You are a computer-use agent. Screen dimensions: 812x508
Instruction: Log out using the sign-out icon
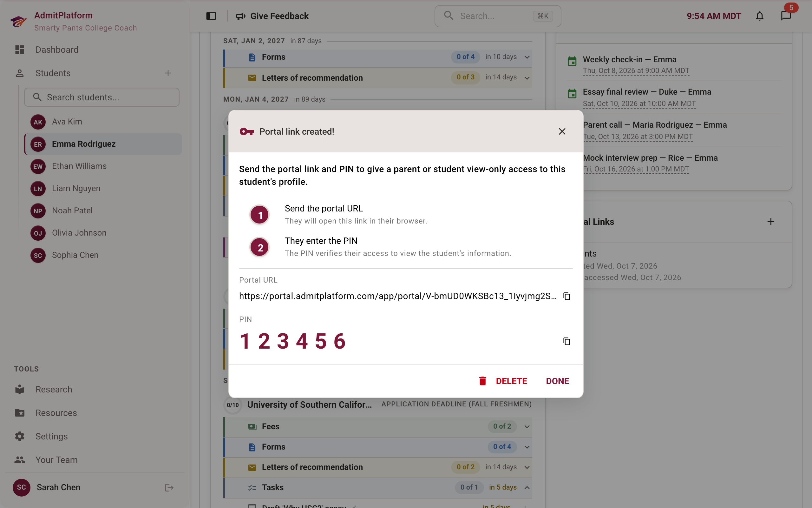coord(169,487)
